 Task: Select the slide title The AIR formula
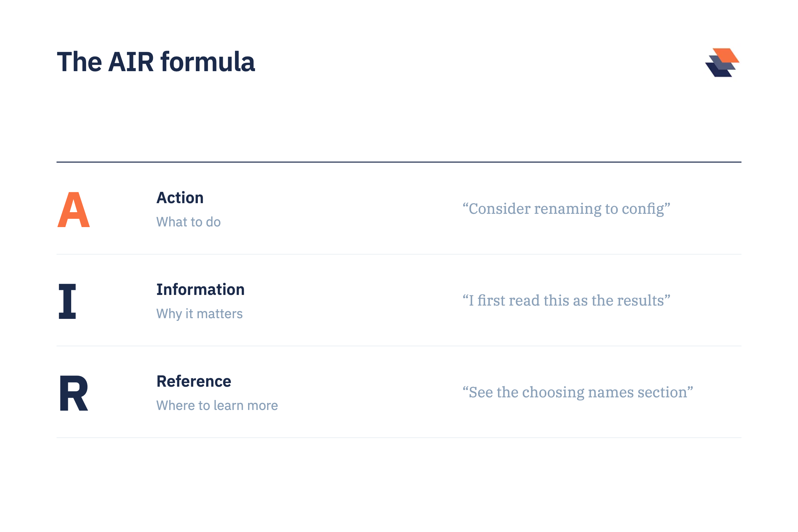pyautogui.click(x=156, y=62)
